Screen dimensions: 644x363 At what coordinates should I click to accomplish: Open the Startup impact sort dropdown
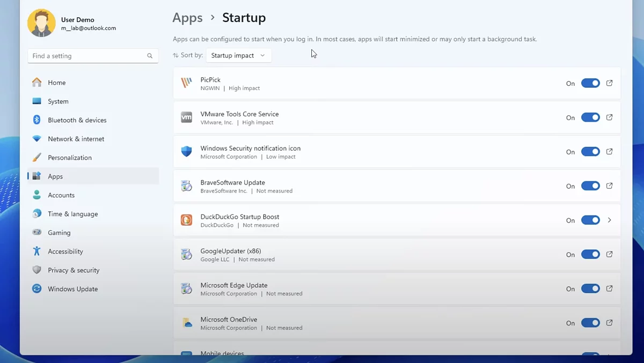(238, 55)
